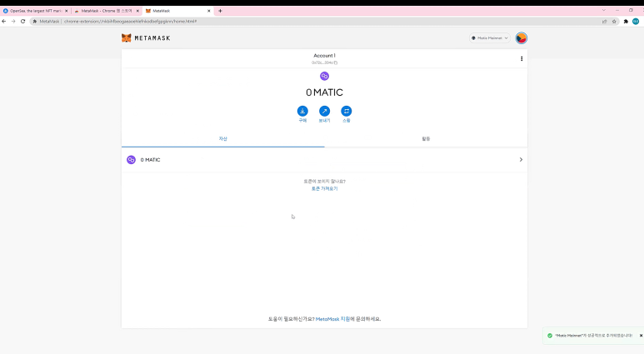Select the active MetaMask browser tab
644x354 pixels.
177,11
